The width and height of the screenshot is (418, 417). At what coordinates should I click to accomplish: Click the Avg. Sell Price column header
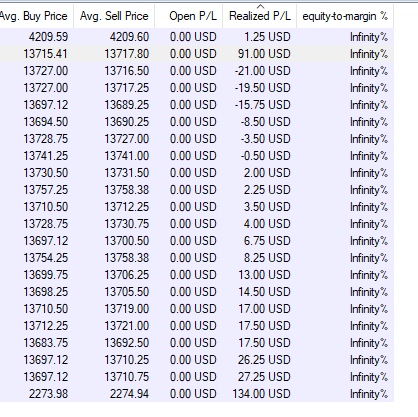coord(114,16)
